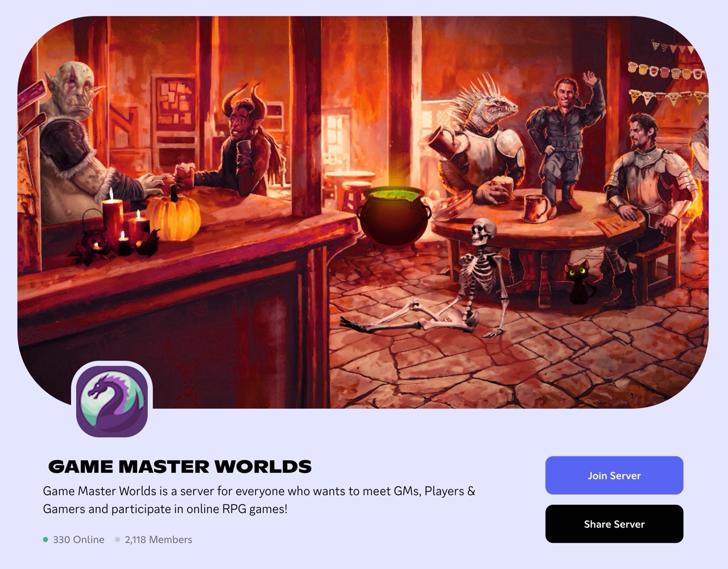The width and height of the screenshot is (728, 569).
Task: Select the Game Master Worlds title
Action: click(180, 467)
